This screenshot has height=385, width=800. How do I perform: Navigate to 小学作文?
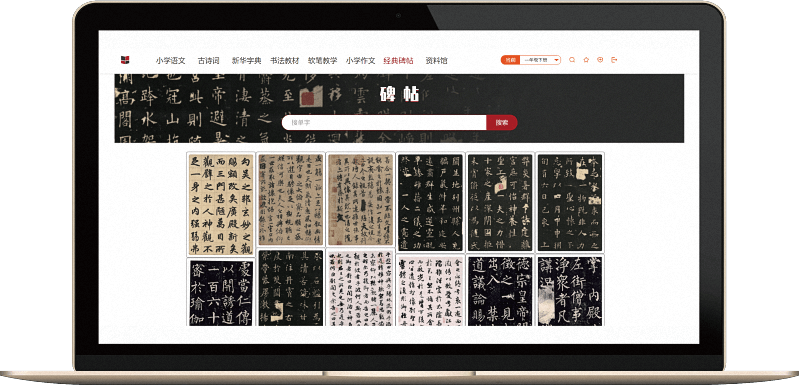[360, 61]
